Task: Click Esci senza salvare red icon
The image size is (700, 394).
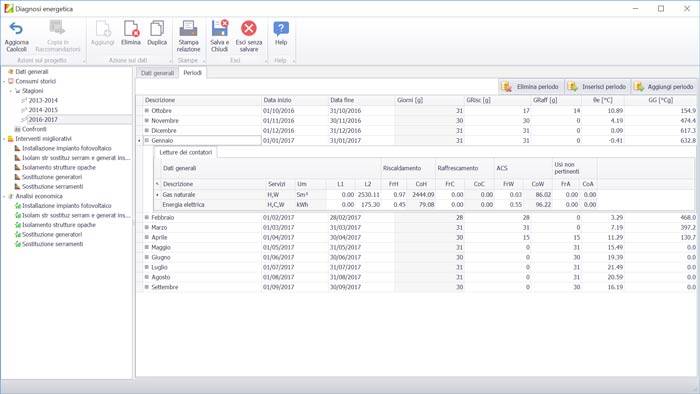Action: click(249, 29)
